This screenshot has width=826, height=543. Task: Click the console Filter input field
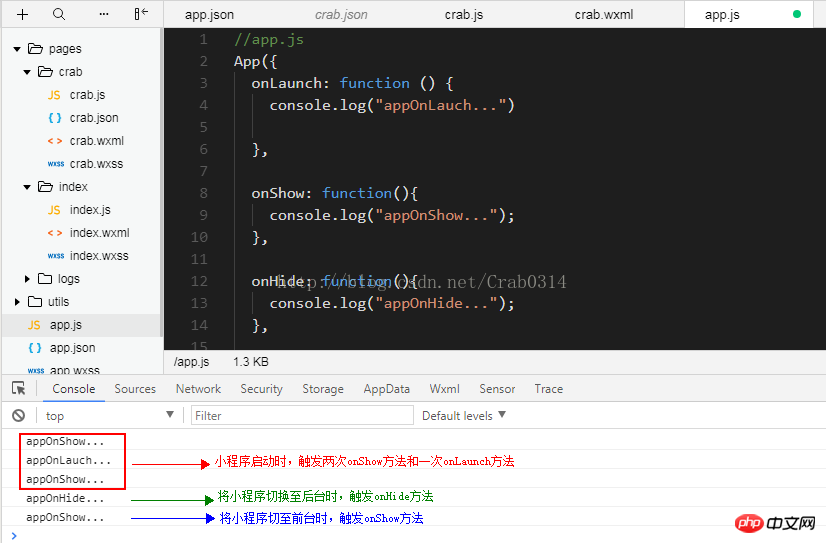coord(302,416)
